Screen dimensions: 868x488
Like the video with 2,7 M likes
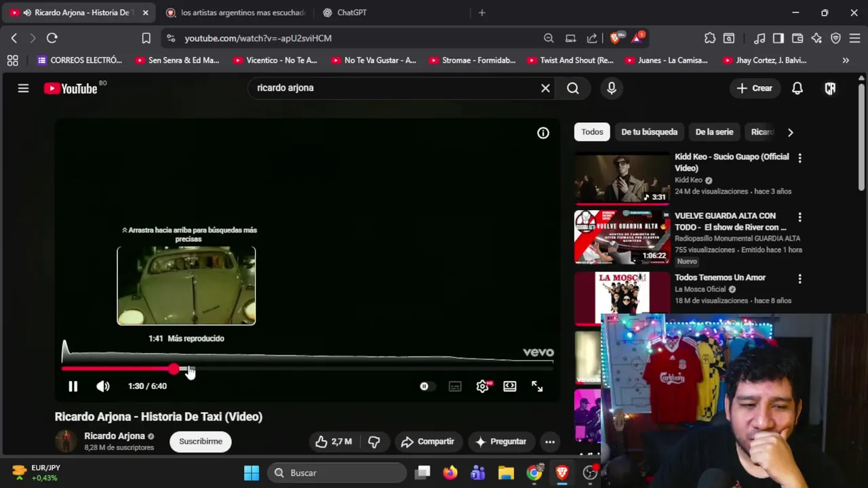tap(333, 441)
